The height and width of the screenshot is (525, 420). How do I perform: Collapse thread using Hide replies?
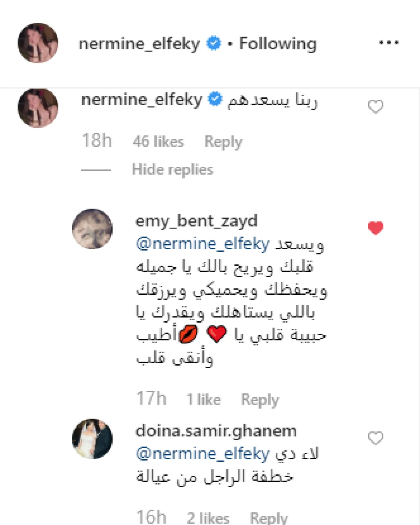click(x=172, y=170)
